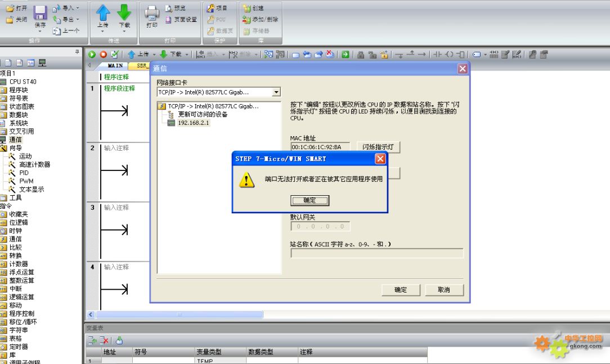This screenshot has width=610, height=364.
Task: Select 程序块 in project tree
Action: 19,90
